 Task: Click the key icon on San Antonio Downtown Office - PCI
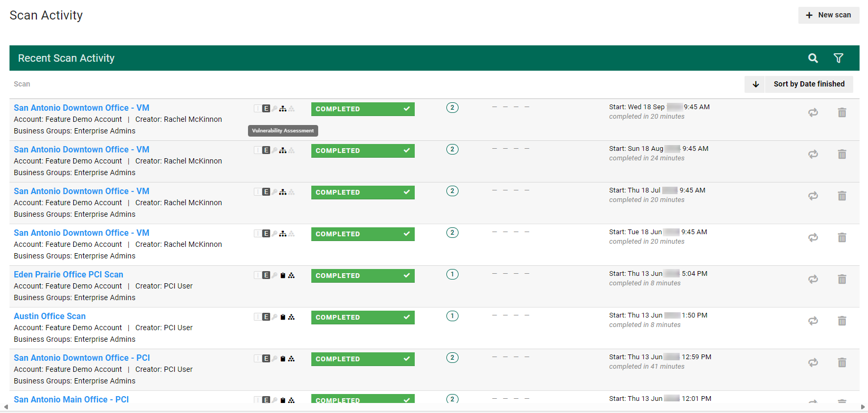pos(274,359)
